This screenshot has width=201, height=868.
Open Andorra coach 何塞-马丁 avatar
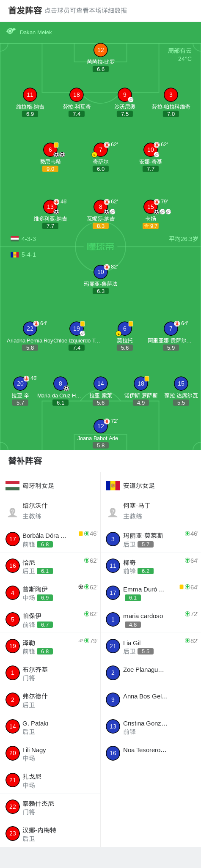[113, 512]
